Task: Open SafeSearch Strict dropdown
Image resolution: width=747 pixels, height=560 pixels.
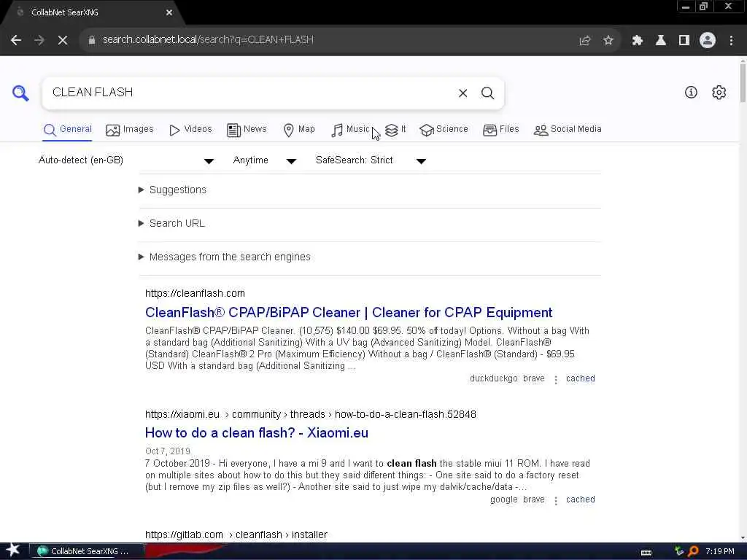Action: pyautogui.click(x=371, y=160)
